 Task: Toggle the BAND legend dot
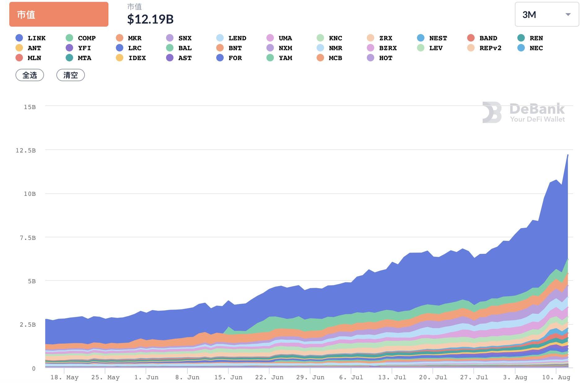(x=471, y=38)
